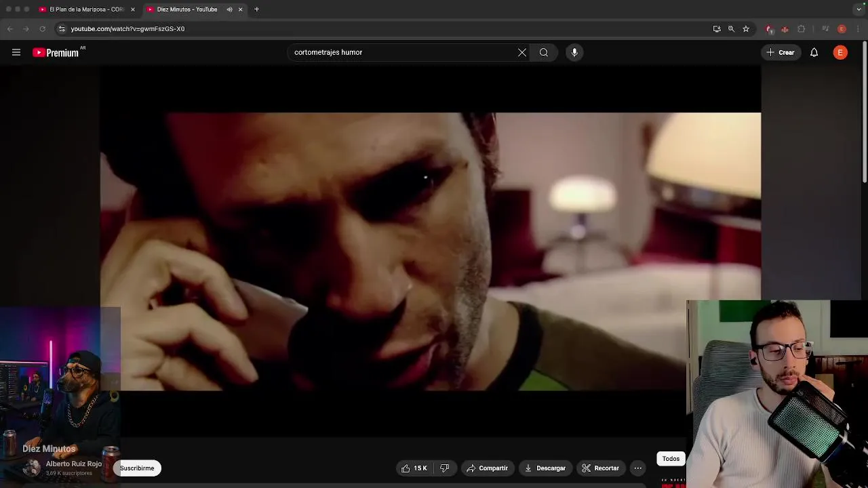The width and height of the screenshot is (868, 488).
Task: Share the video via Compartir
Action: [488, 468]
